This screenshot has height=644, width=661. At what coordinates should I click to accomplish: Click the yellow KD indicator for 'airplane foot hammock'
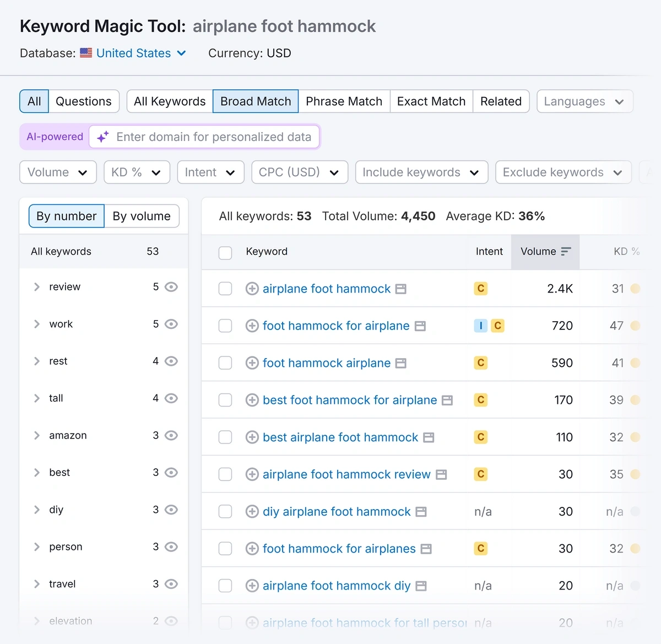635,289
